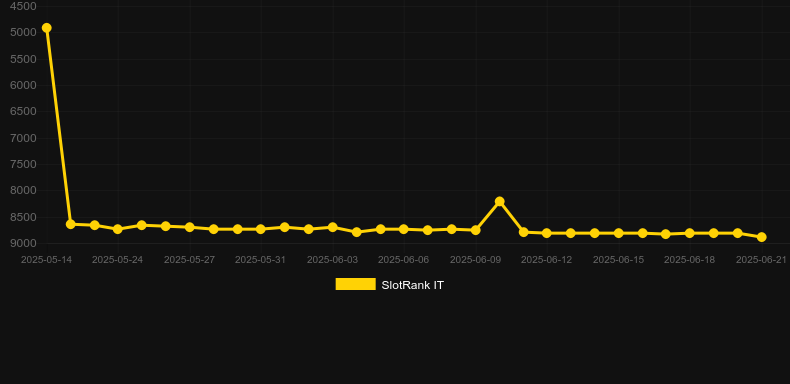
Task: Click the data point above 2025-06-18
Action: pyautogui.click(x=690, y=233)
